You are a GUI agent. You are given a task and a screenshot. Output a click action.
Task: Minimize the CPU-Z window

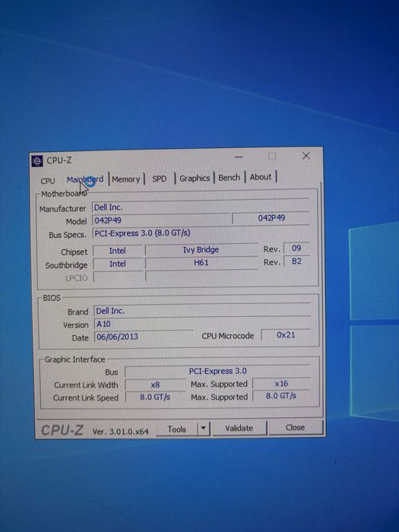(239, 157)
